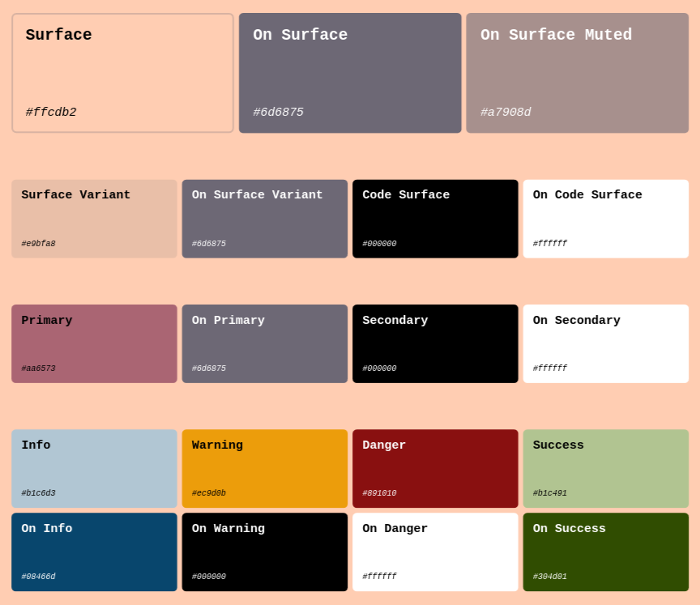Select the On Surface swatch card
Image resolution: width=700 pixels, height=605 pixels.
click(x=350, y=73)
